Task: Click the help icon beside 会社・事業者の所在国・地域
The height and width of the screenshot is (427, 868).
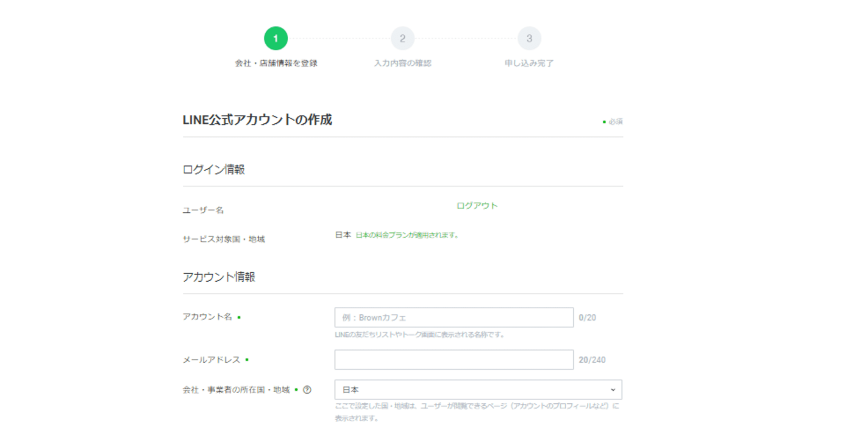Action: point(308,390)
